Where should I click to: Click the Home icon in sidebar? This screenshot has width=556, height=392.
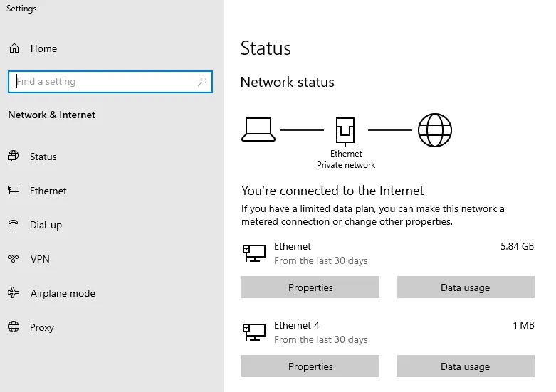pyautogui.click(x=14, y=48)
